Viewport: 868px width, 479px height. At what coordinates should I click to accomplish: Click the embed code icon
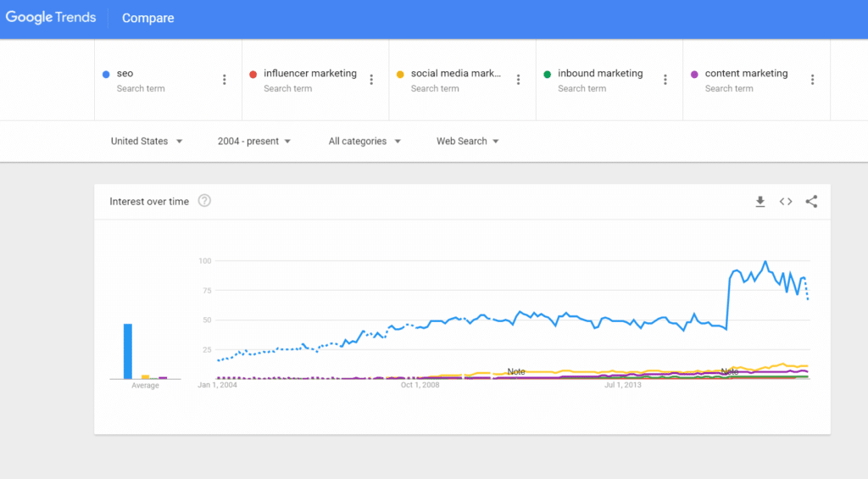pyautogui.click(x=786, y=202)
